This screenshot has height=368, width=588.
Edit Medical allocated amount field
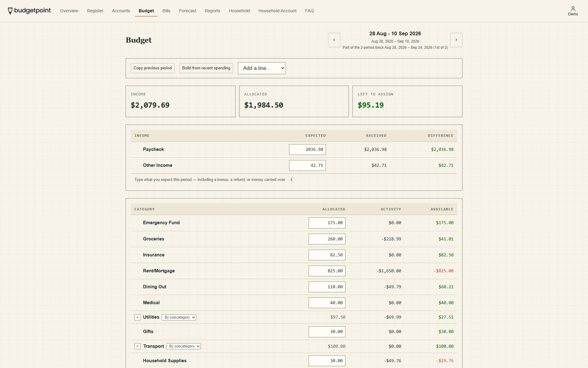click(x=327, y=303)
